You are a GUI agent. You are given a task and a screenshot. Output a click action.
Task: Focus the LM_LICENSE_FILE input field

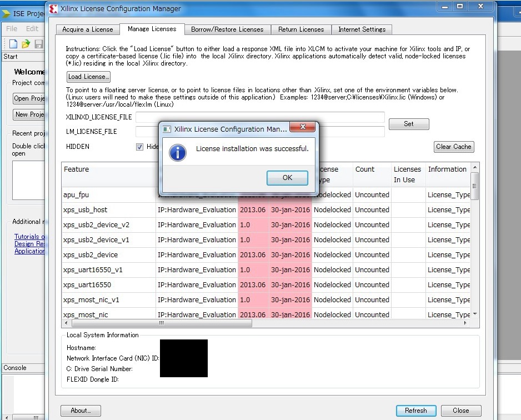click(260, 132)
